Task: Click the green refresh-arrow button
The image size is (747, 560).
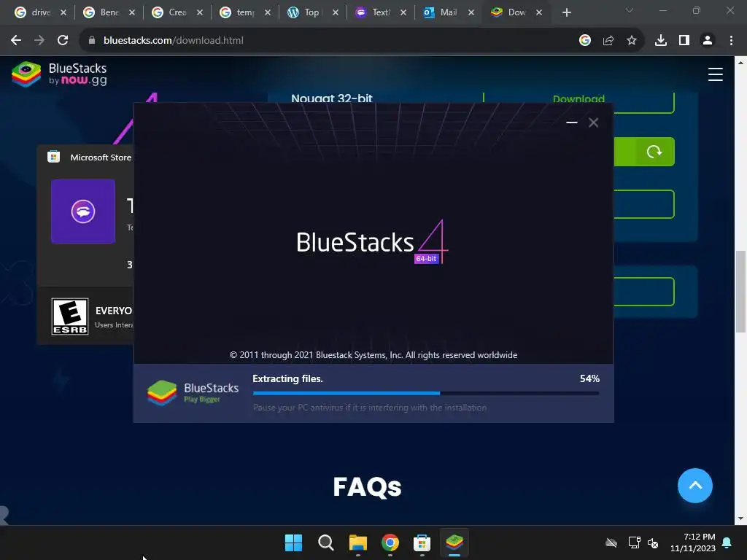Action: [x=654, y=152]
